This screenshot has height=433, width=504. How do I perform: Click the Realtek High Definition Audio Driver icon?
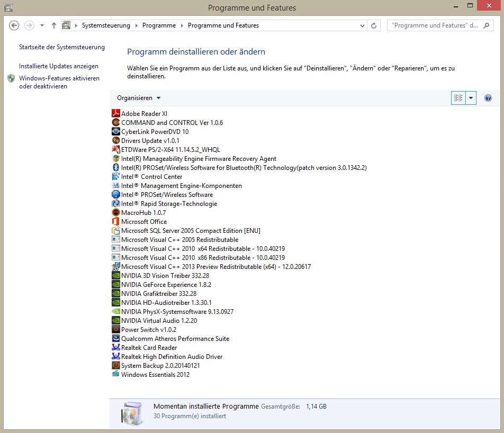coord(116,356)
